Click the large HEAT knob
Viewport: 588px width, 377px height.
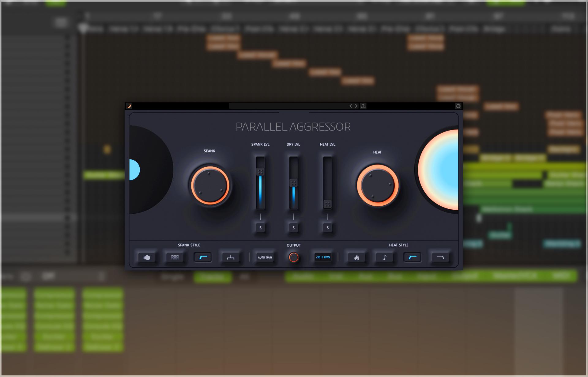coord(378,185)
